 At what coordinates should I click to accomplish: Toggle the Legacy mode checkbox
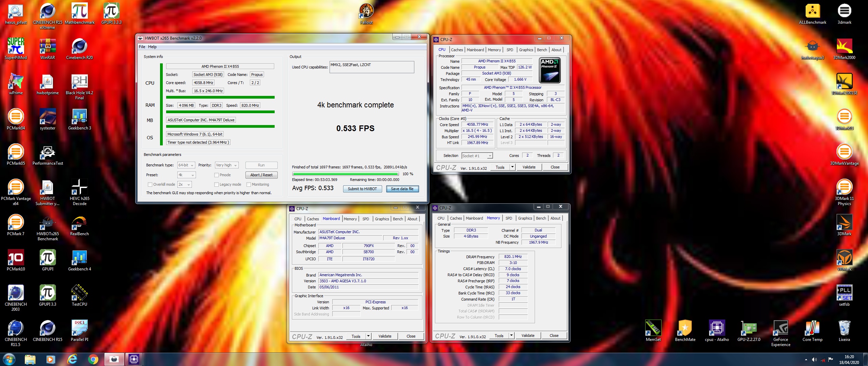pos(216,184)
